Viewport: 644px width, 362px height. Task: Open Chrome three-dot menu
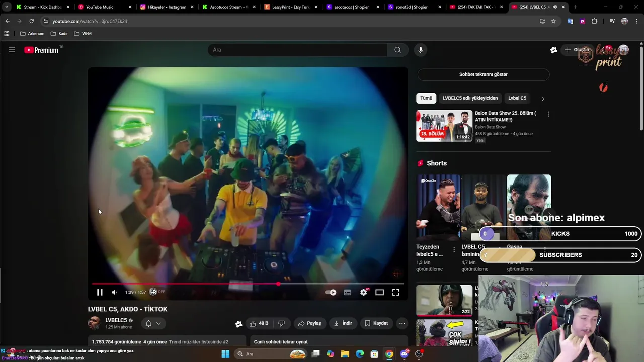coord(636,21)
